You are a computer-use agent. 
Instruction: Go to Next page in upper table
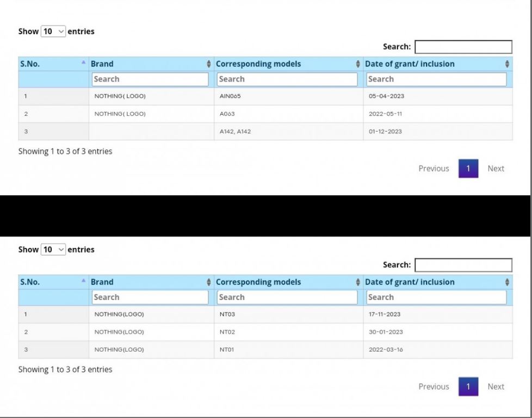point(496,169)
